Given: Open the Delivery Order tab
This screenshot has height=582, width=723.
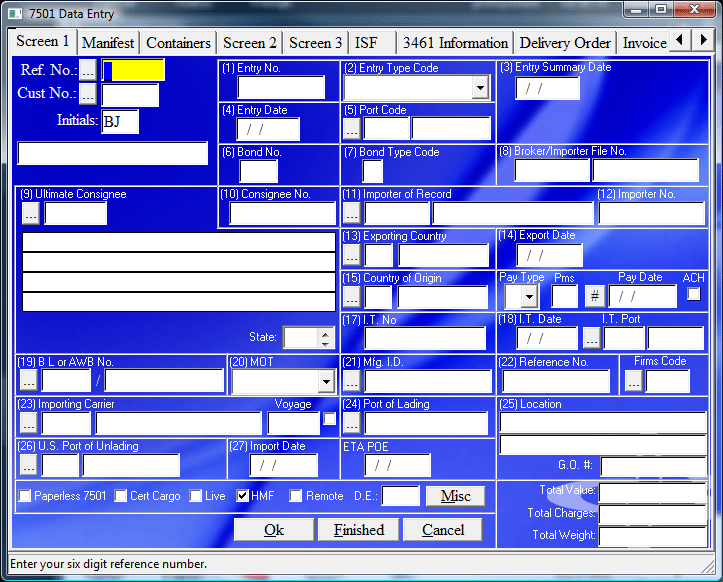Looking at the screenshot, I should point(565,43).
